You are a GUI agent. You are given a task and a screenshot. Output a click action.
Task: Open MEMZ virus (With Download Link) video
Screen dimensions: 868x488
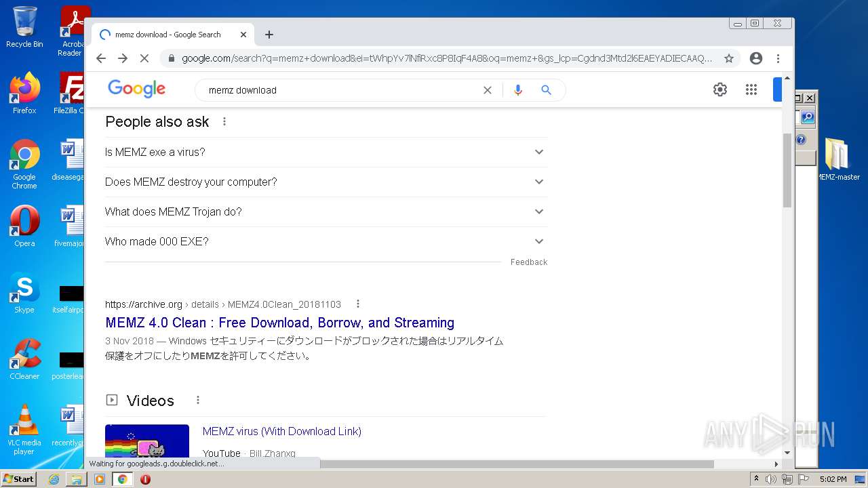coord(281,431)
